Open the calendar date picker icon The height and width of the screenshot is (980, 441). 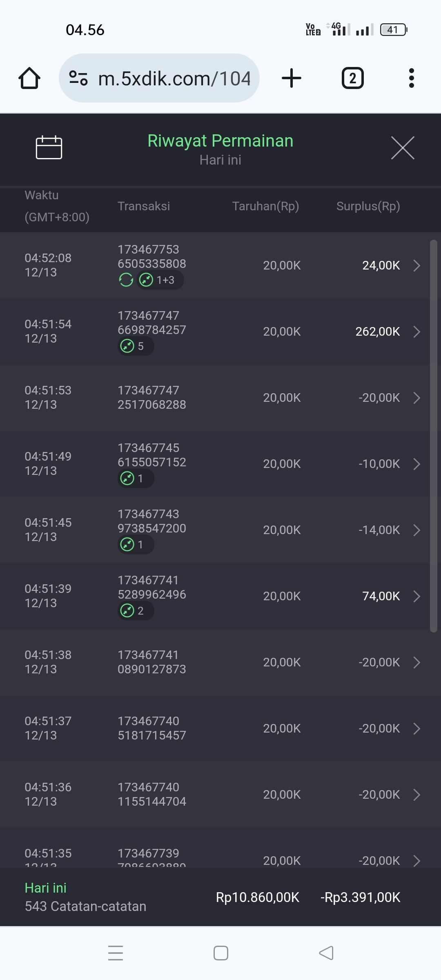(x=49, y=147)
